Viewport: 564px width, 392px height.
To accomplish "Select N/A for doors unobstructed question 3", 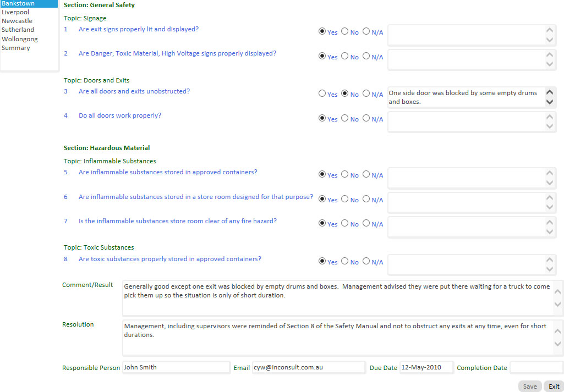I will click(x=366, y=93).
